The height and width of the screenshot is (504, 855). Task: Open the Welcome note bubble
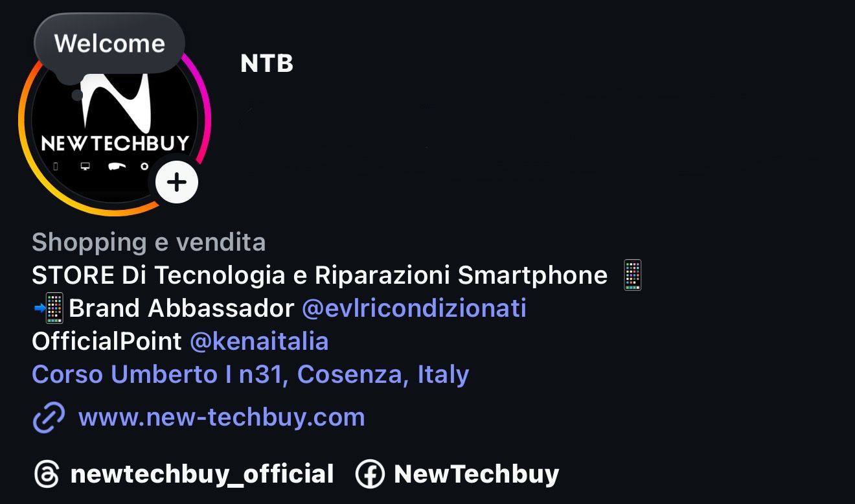109,44
